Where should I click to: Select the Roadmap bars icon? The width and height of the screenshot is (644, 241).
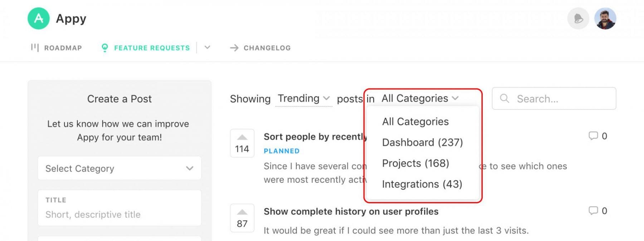click(35, 47)
